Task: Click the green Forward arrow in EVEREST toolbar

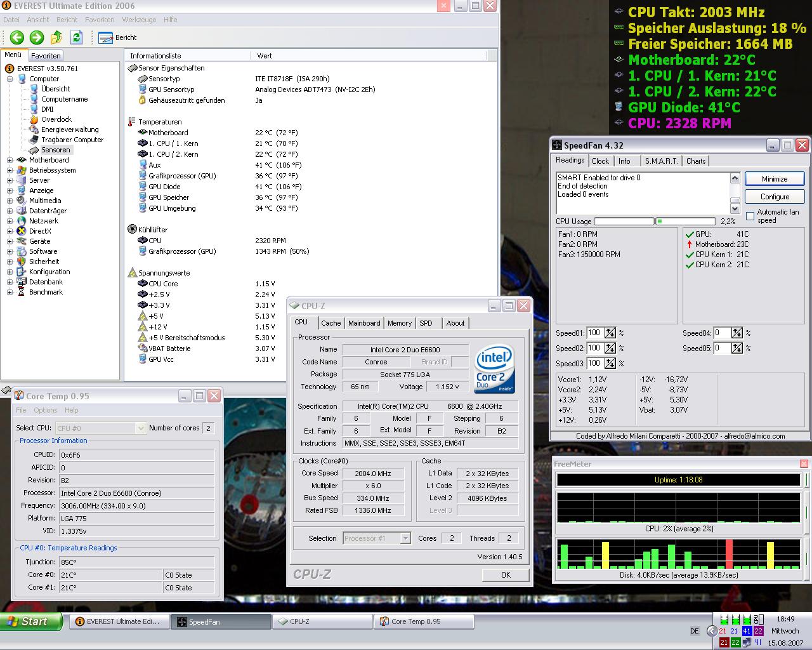Action: coord(37,37)
